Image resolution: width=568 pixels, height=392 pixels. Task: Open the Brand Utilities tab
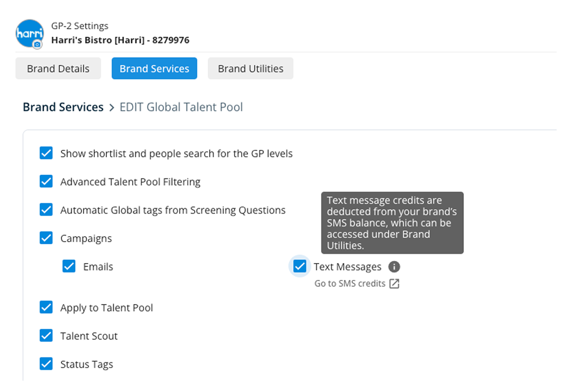pyautogui.click(x=250, y=68)
